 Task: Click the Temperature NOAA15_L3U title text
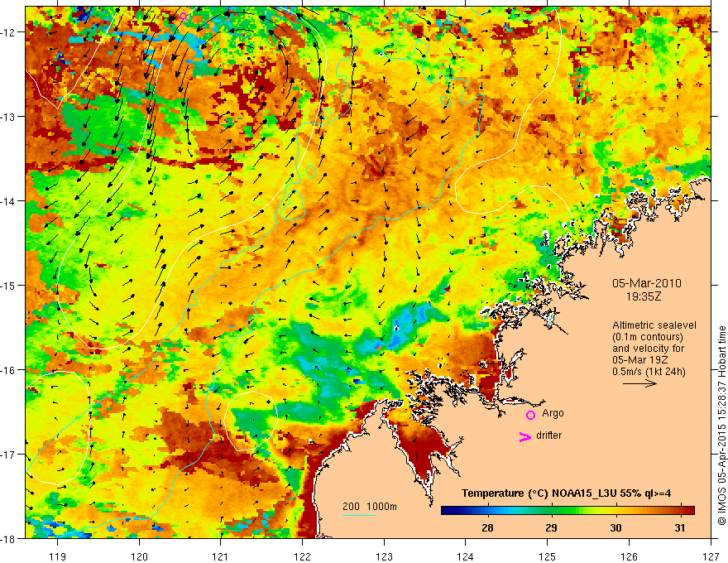tap(566, 493)
